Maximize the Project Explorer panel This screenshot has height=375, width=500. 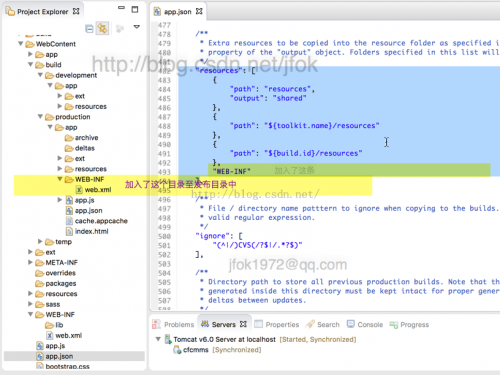135,9
